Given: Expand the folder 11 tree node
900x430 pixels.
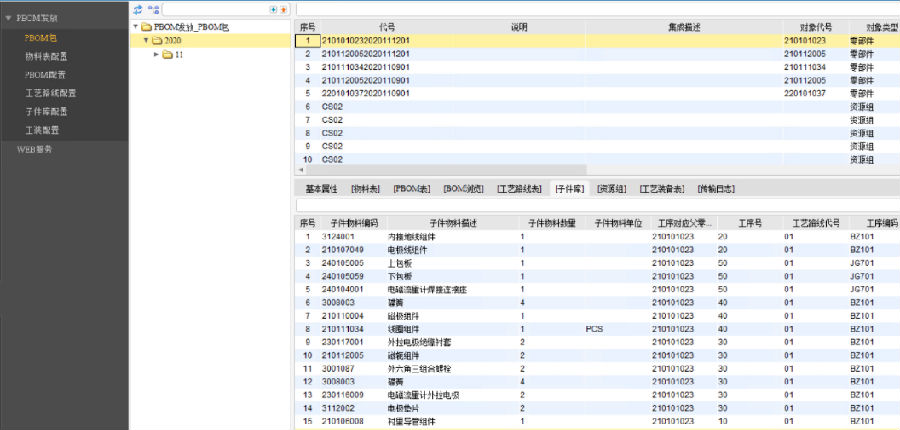Looking at the screenshot, I should [x=156, y=54].
